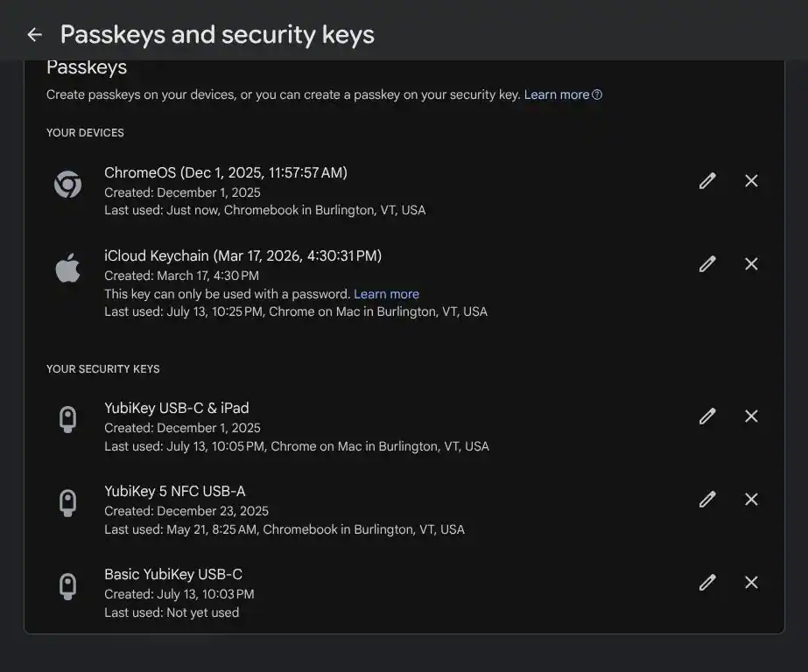Click the Basic YubiKey USB-C title
Image resolution: width=808 pixels, height=672 pixels.
pyautogui.click(x=173, y=574)
